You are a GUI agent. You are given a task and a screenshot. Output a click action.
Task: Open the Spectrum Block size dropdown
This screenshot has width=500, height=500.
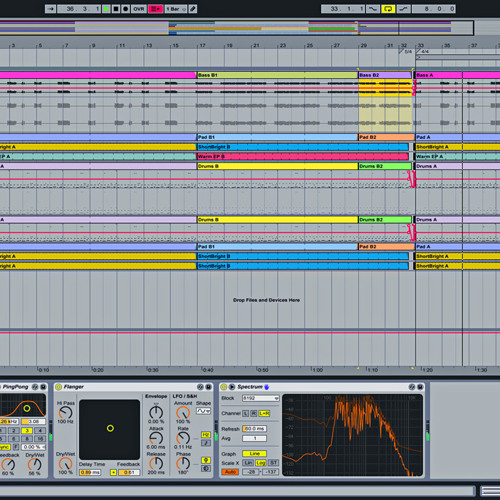tap(261, 398)
